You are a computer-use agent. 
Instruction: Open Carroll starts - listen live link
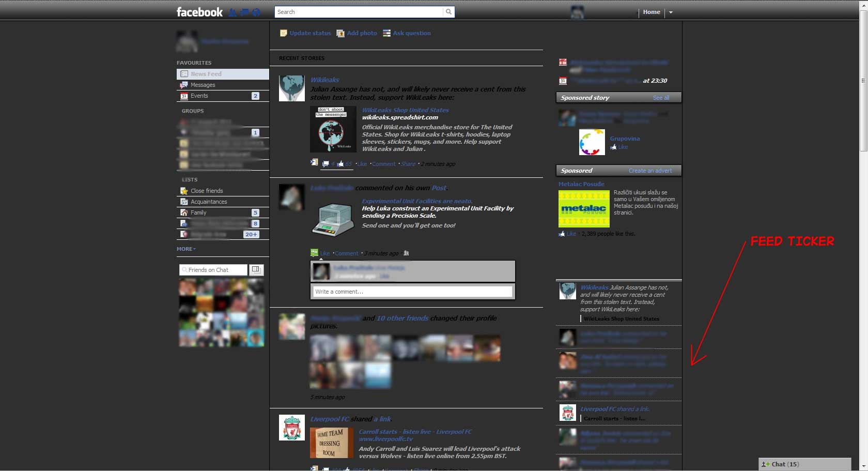click(x=415, y=432)
